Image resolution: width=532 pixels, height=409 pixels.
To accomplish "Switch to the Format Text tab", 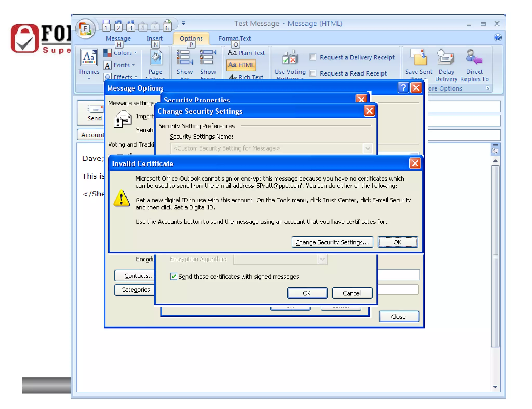I will [234, 38].
